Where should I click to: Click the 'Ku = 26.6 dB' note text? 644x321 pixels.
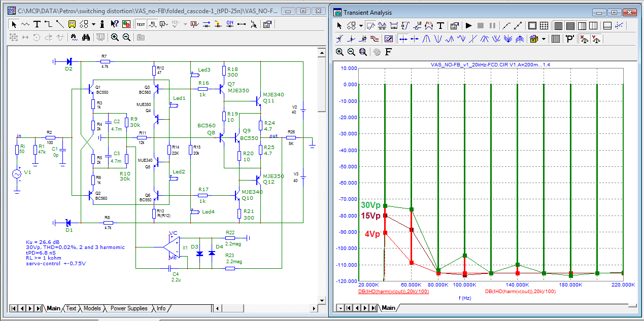coord(42,242)
